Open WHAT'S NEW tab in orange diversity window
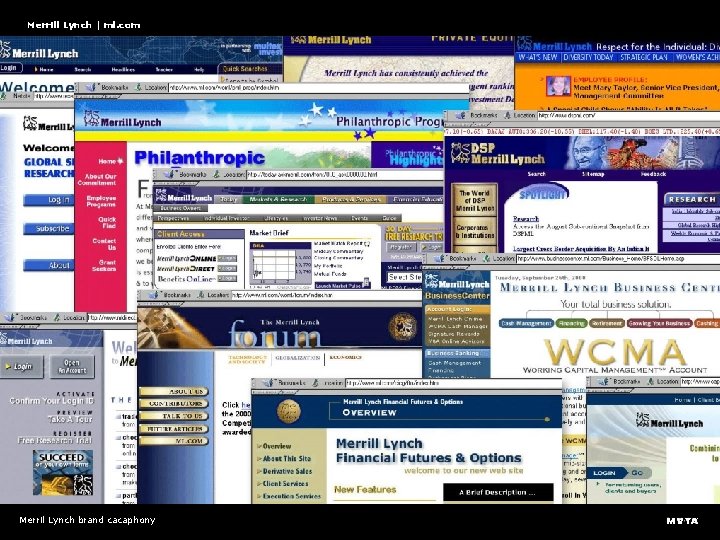The width and height of the screenshot is (720, 540). pyautogui.click(x=538, y=57)
